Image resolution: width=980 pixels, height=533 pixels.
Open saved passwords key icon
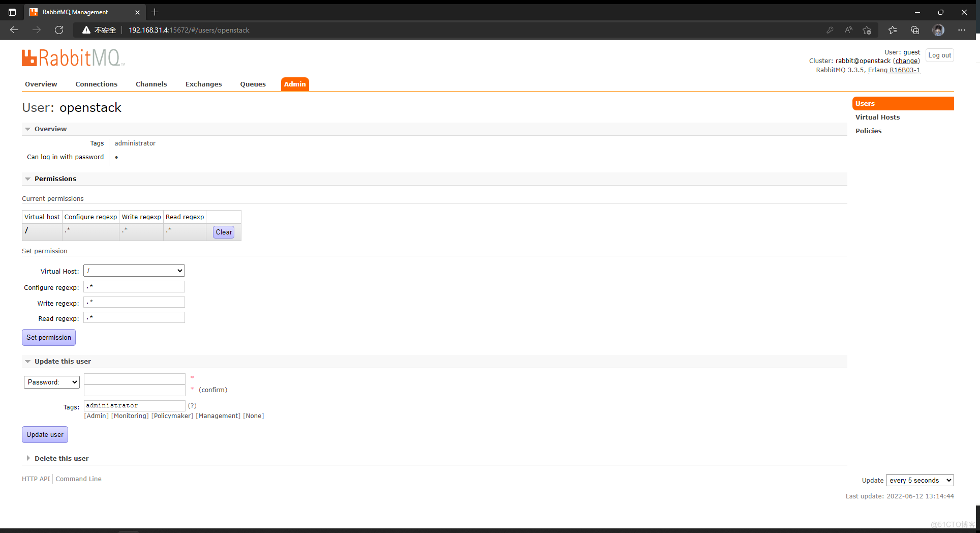tap(830, 30)
